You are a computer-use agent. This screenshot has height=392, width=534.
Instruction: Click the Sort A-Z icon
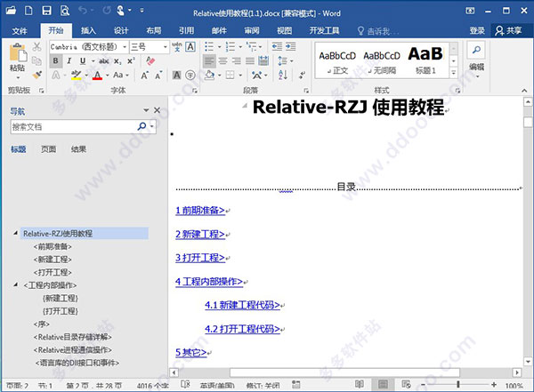283,75
